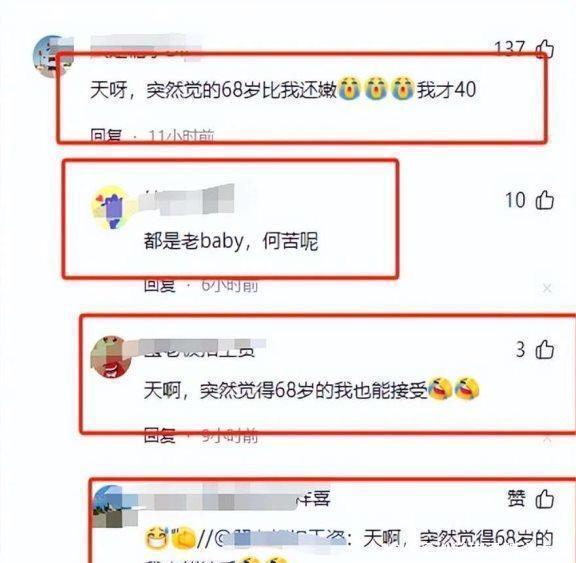Reply to the 都是老baby comment via 回复
The width and height of the screenshot is (576, 563).
pos(160,285)
